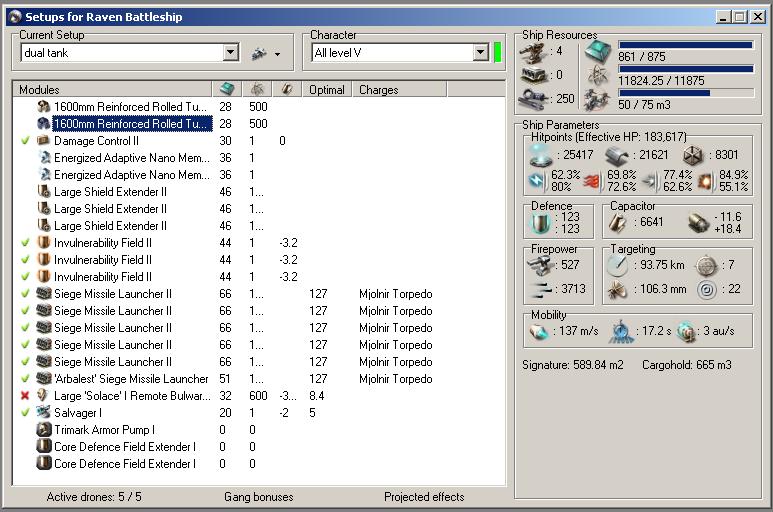Click the shield hitpoints icon
Viewport: 773px width, 512px height.
click(540, 155)
